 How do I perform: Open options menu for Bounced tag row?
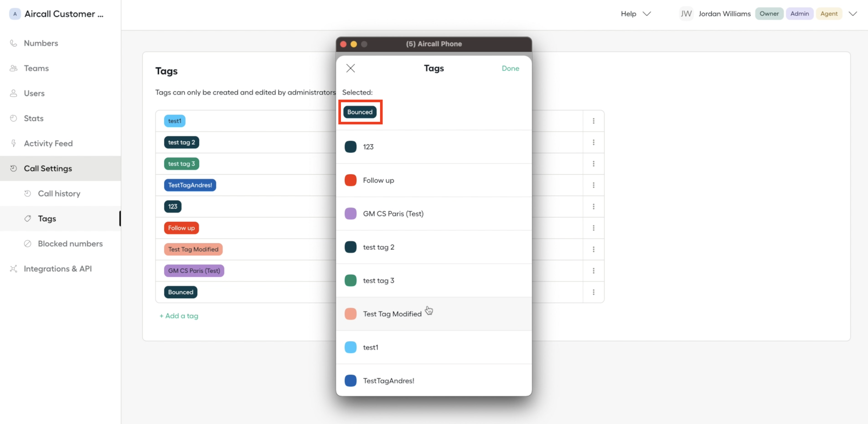point(593,292)
